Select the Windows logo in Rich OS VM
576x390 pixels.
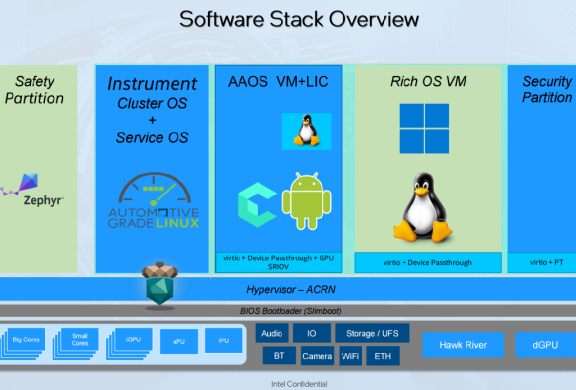pos(424,129)
